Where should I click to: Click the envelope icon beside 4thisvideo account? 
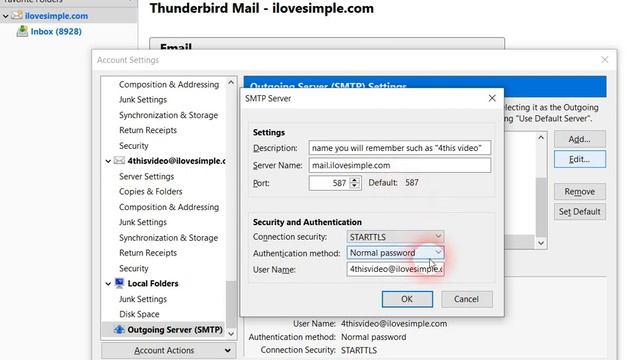click(119, 160)
